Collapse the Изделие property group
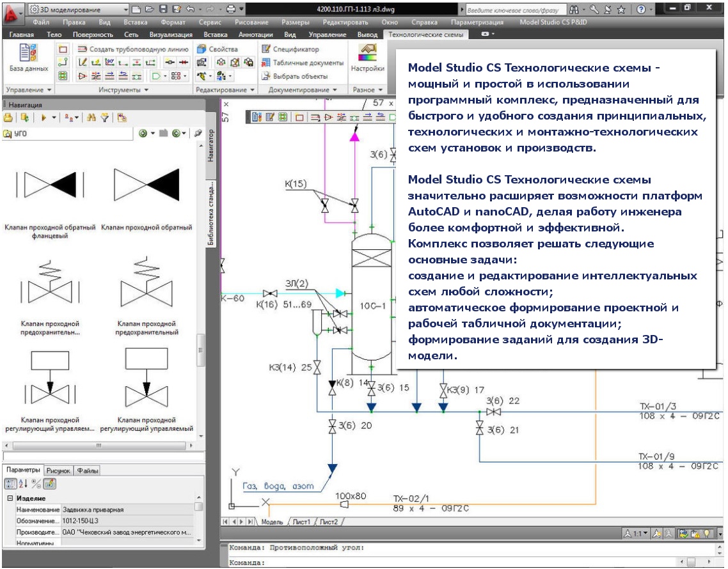 pyautogui.click(x=10, y=498)
